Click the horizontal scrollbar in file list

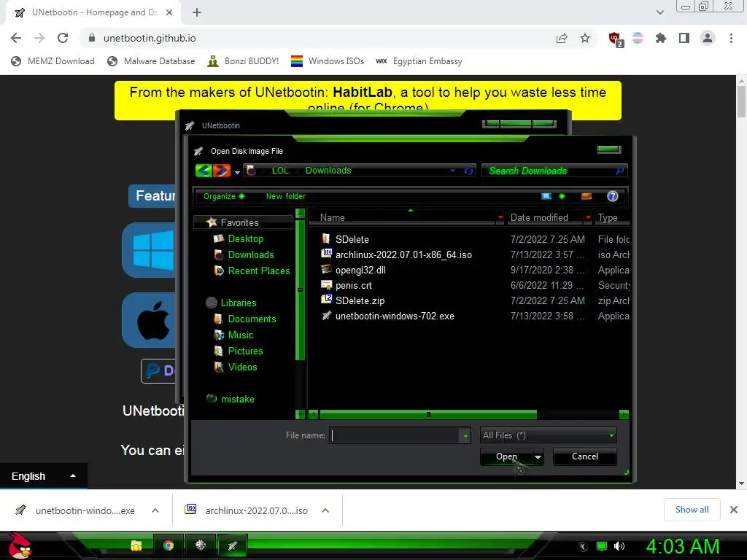(427, 415)
